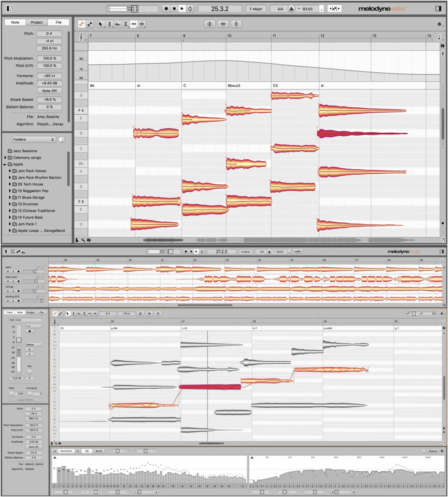
Task: Click the mixer icon in lower studio header
Action: click(x=13, y=251)
